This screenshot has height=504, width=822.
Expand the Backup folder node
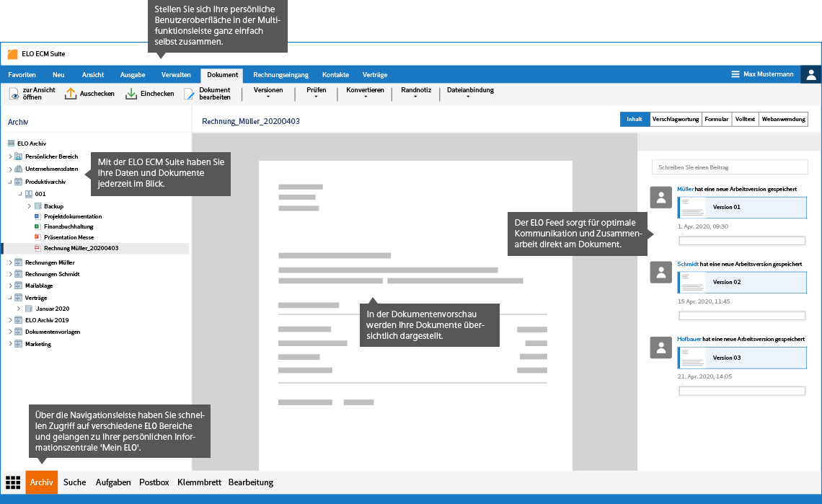(30, 206)
